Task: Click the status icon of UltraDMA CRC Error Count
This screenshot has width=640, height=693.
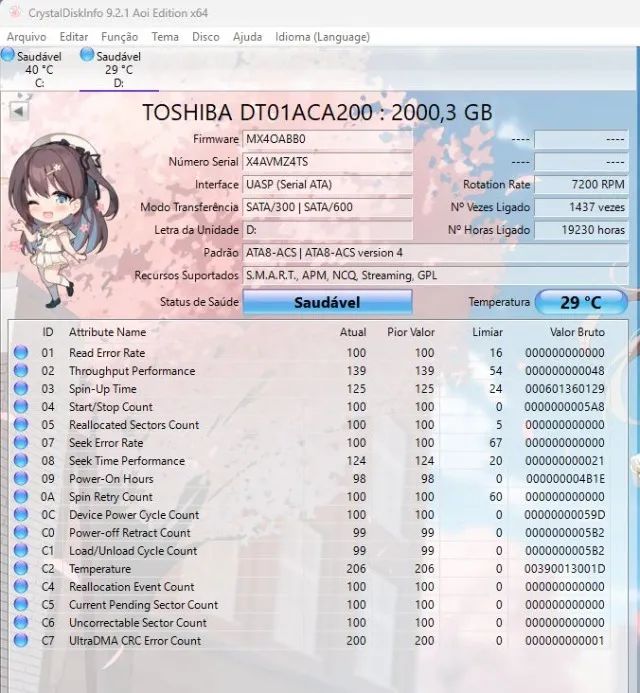Action: (21, 640)
